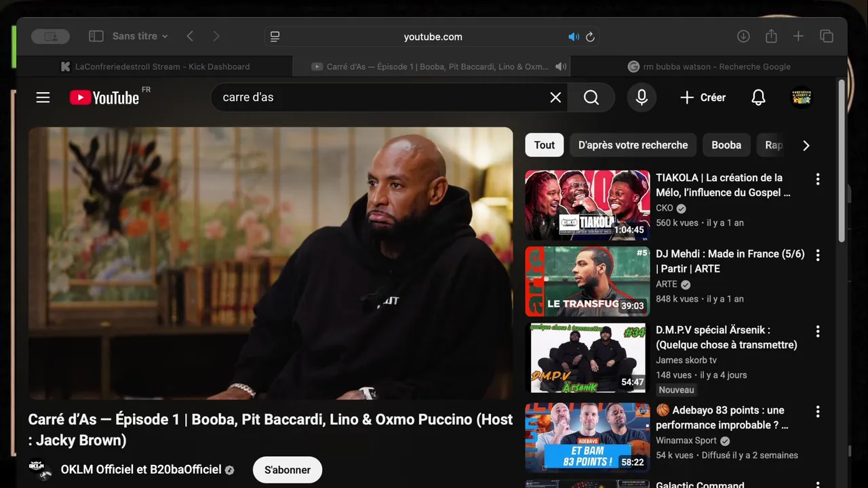Toggle Safari sidebar panel icon
Screen dimensions: 868x488
(96, 37)
